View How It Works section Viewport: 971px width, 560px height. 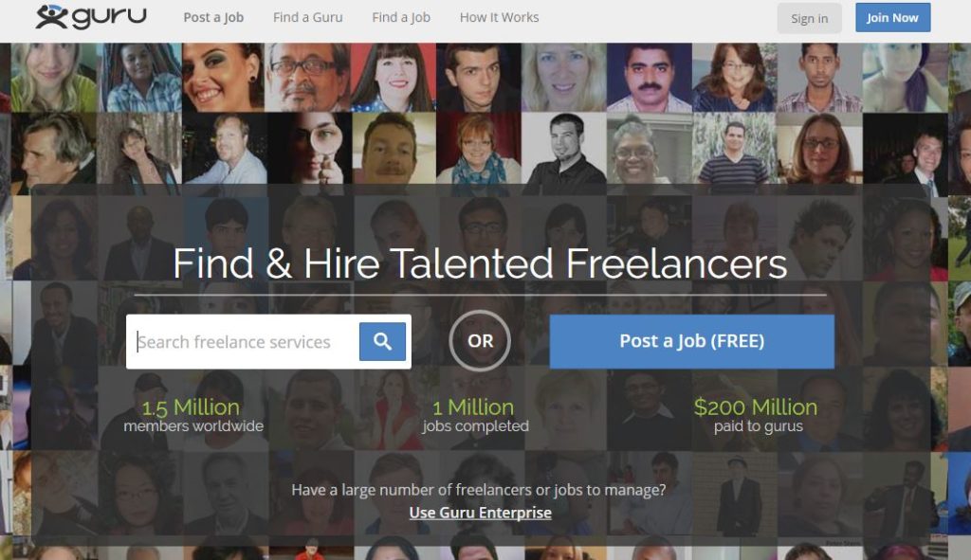[x=499, y=17]
